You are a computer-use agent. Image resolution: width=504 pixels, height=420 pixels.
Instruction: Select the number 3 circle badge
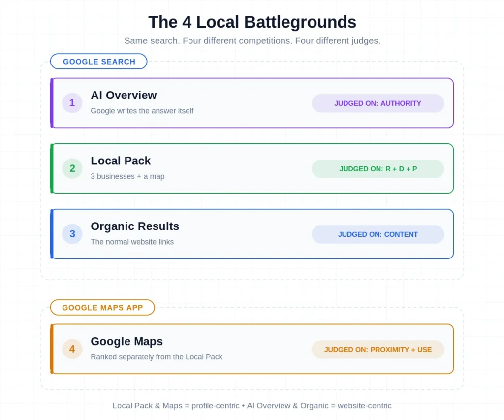(x=72, y=234)
